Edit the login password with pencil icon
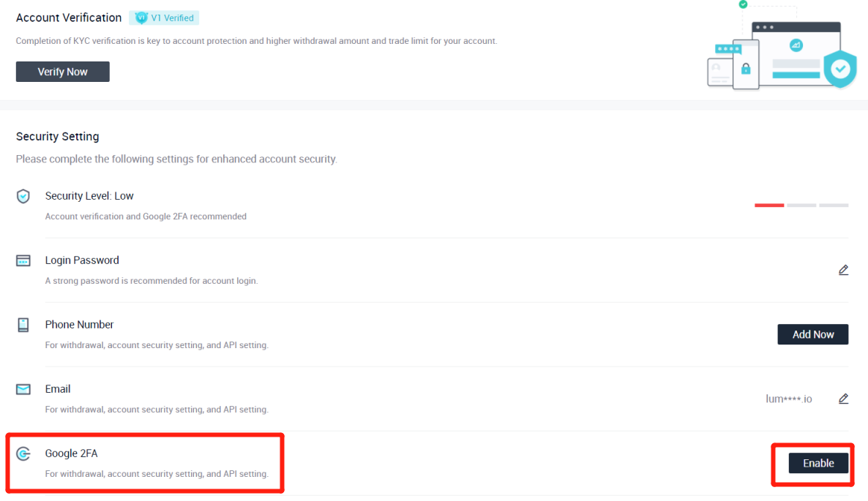 tap(843, 270)
